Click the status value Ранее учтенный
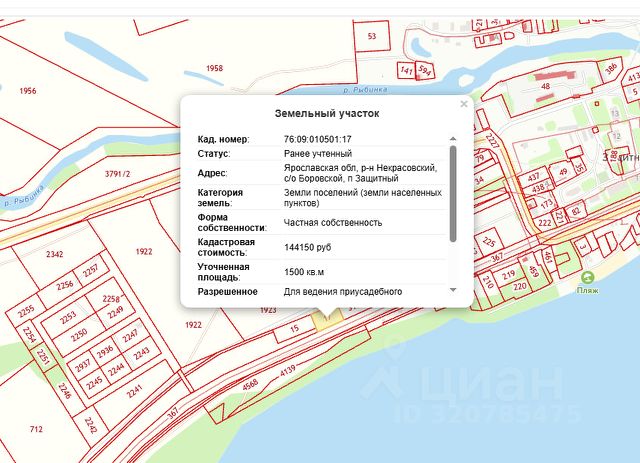Image resolution: width=640 pixels, height=463 pixels. click(x=318, y=154)
